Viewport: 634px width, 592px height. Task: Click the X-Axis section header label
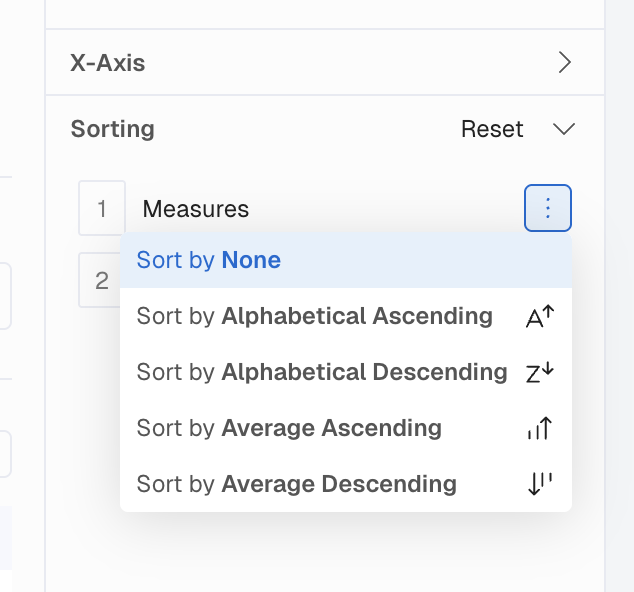[x=108, y=63]
